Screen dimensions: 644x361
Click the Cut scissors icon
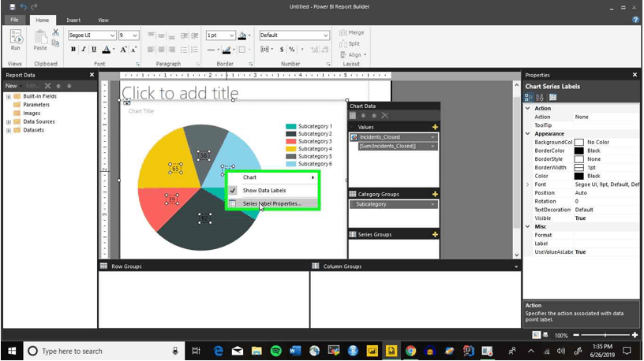[55, 32]
